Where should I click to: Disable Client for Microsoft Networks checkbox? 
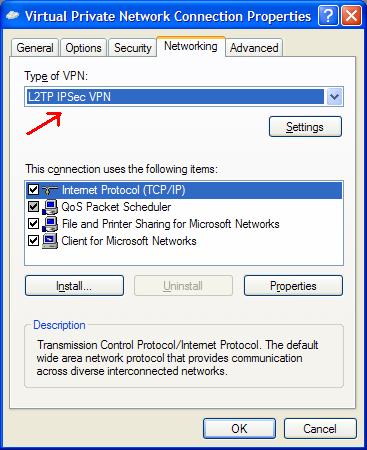pyautogui.click(x=33, y=240)
